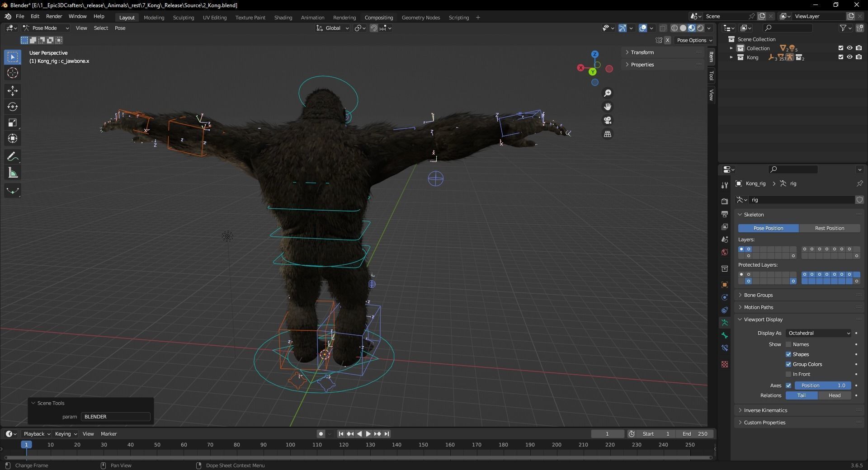Open the Render menu
868x470 pixels.
(54, 16)
